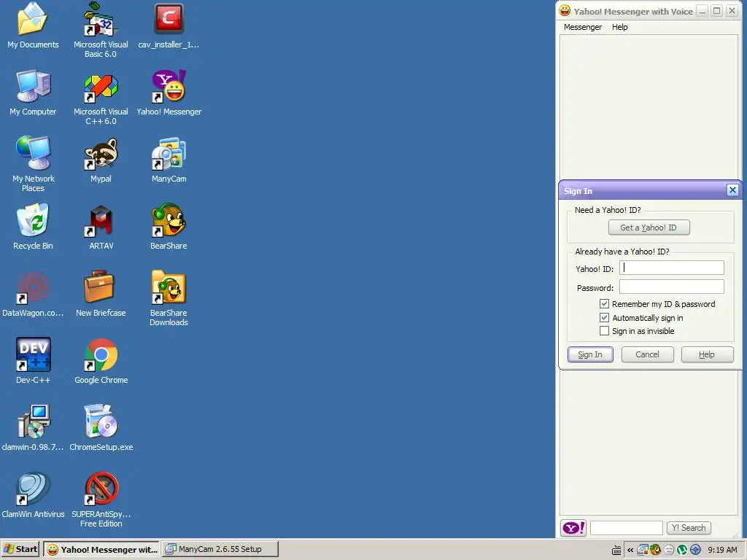Switch to Yahoo! Messenger taskbar button
Screen dimensions: 747x560
(102, 550)
